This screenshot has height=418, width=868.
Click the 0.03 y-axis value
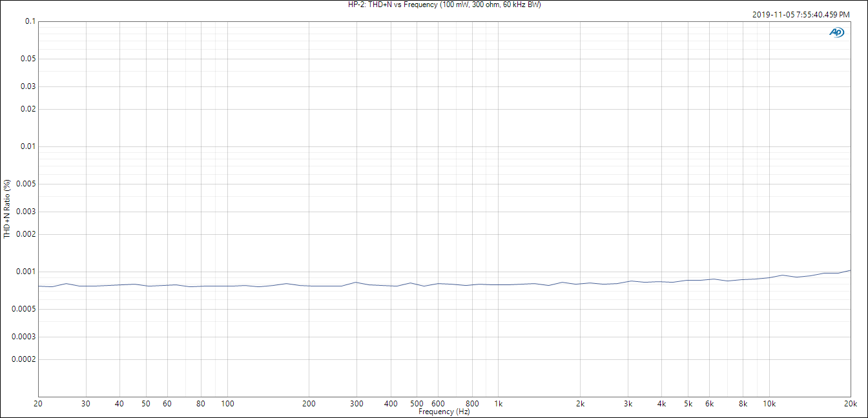(x=28, y=86)
